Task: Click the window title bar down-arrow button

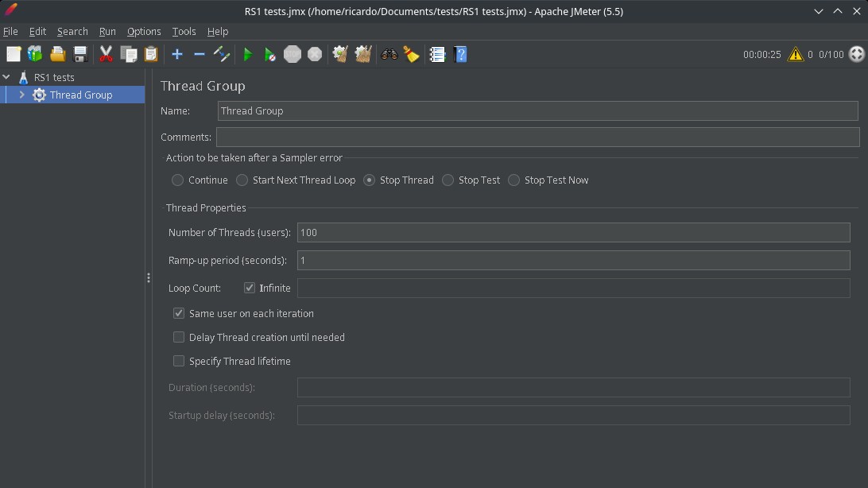Action: 818,11
